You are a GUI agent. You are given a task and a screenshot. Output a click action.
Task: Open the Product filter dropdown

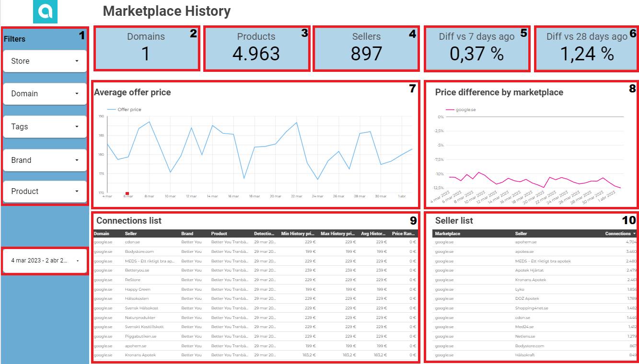tap(45, 192)
